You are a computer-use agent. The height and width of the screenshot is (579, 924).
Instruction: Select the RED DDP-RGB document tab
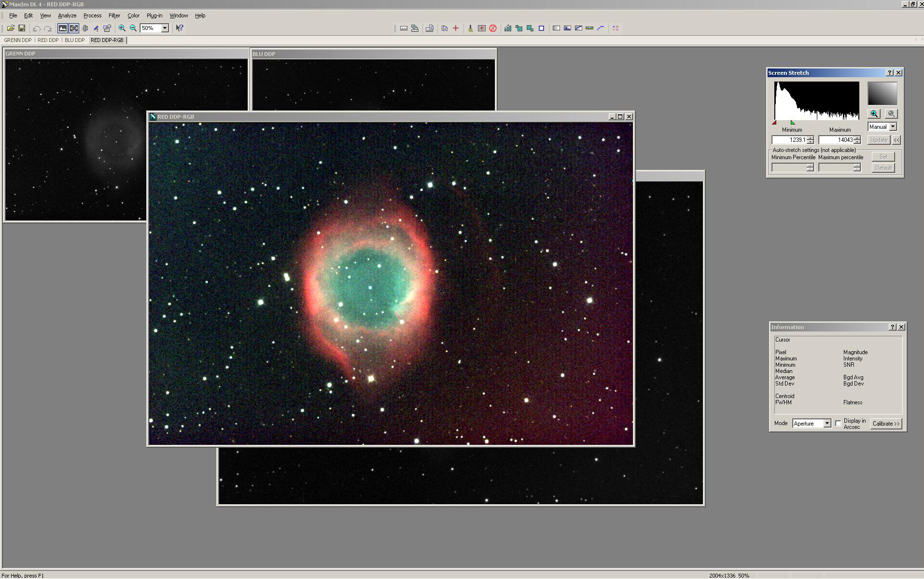[107, 40]
